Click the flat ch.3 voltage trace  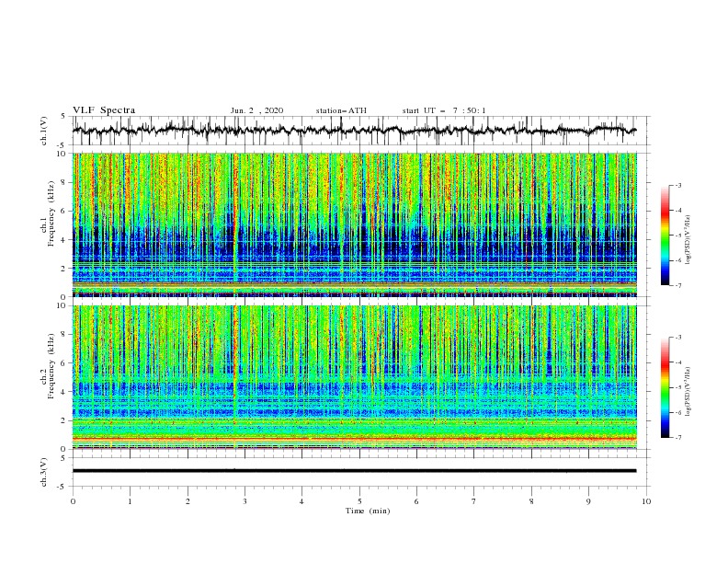pos(354,471)
